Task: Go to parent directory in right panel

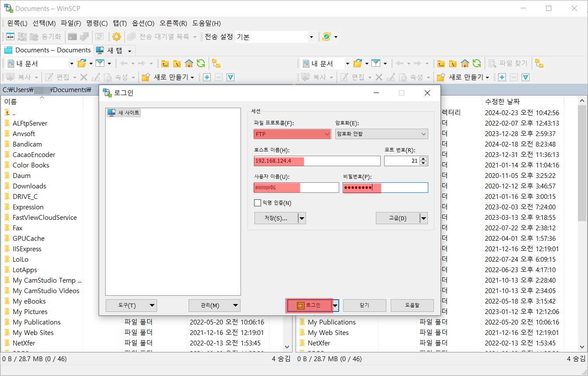Action: tap(441, 64)
